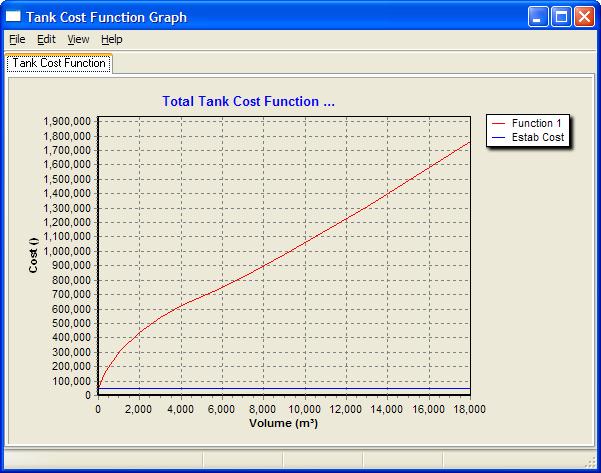This screenshot has height=473, width=601.
Task: Click the window icon in title bar
Action: [13, 16]
